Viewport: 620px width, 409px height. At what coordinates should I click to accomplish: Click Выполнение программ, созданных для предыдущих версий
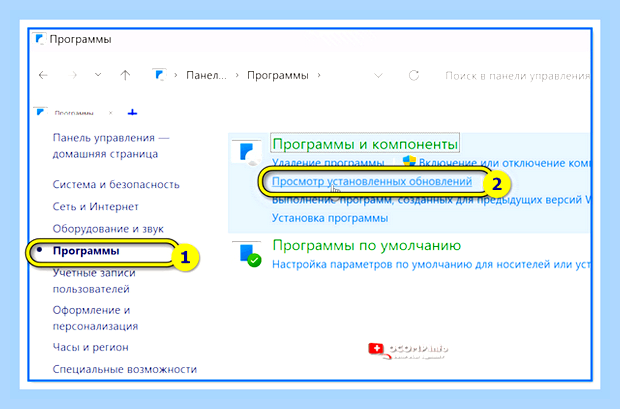431,200
